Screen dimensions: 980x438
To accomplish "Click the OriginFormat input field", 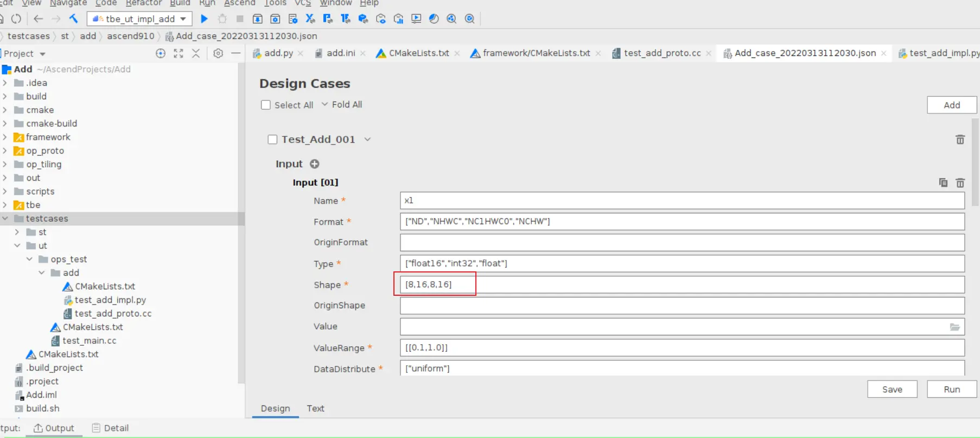I will pyautogui.click(x=682, y=242).
